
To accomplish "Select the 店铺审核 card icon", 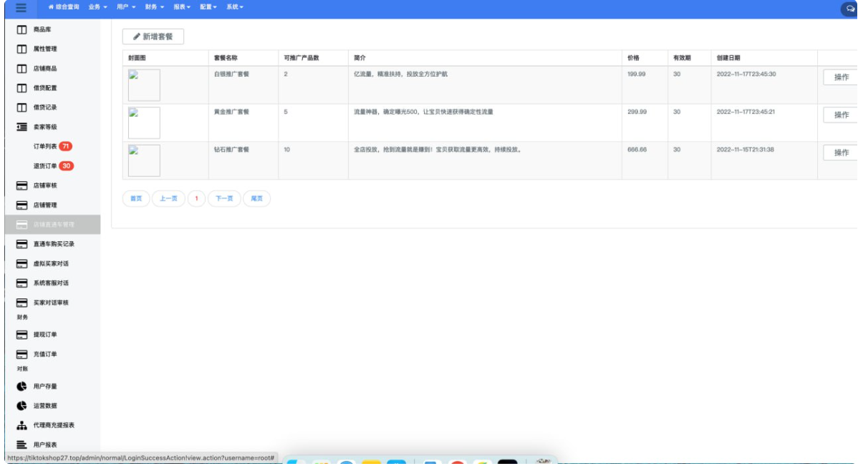I will (22, 185).
